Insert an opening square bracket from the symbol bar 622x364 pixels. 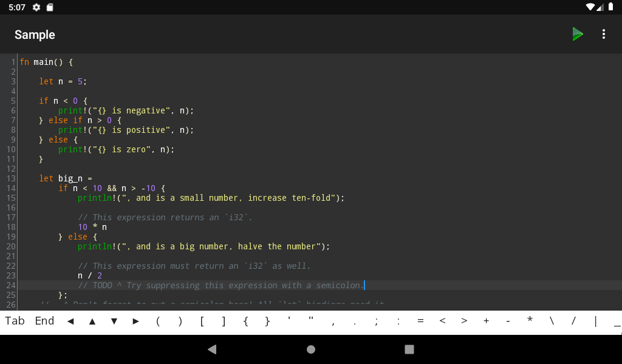(202, 321)
